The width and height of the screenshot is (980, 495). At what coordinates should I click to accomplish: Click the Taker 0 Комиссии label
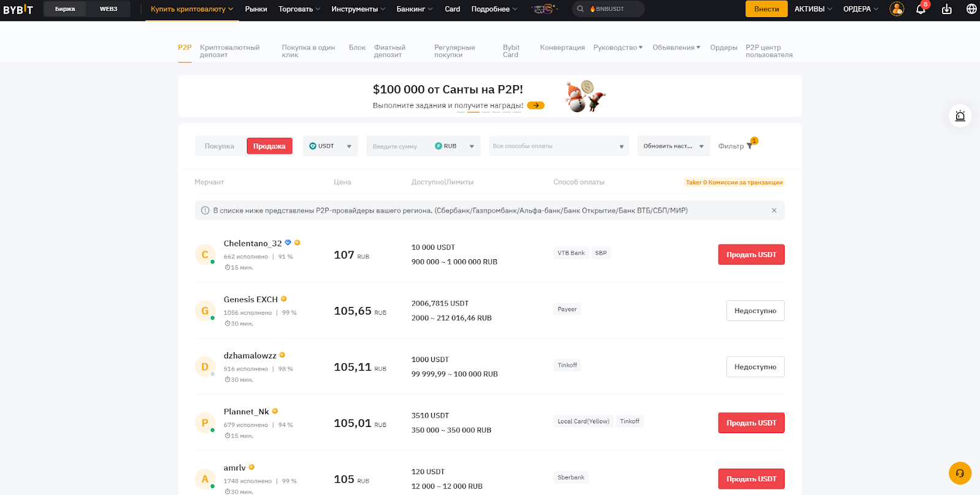(734, 182)
